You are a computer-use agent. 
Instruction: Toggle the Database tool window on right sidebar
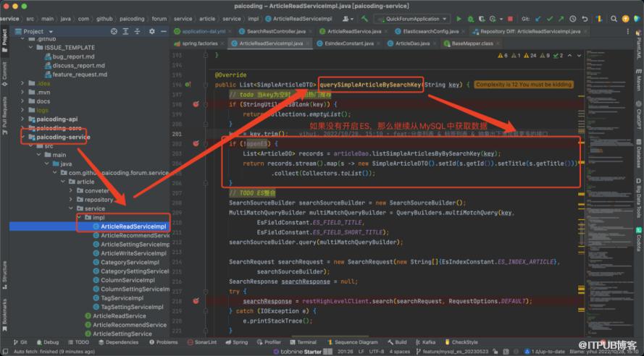click(639, 153)
